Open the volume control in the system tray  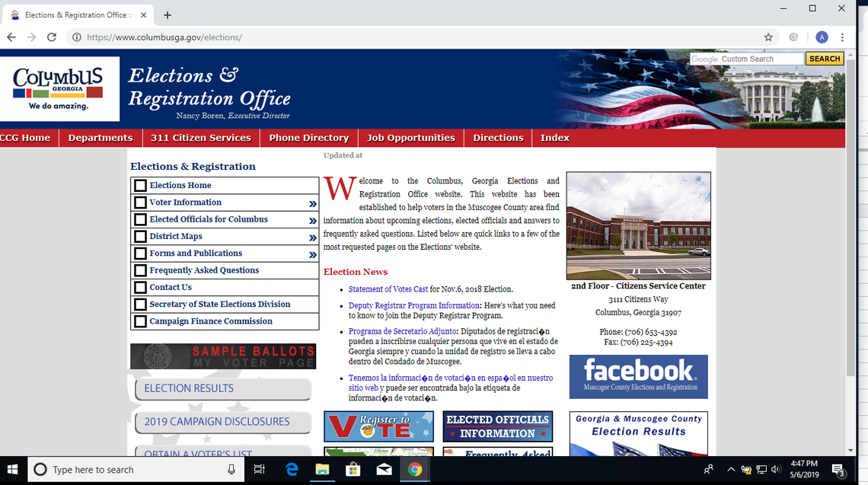click(x=776, y=469)
